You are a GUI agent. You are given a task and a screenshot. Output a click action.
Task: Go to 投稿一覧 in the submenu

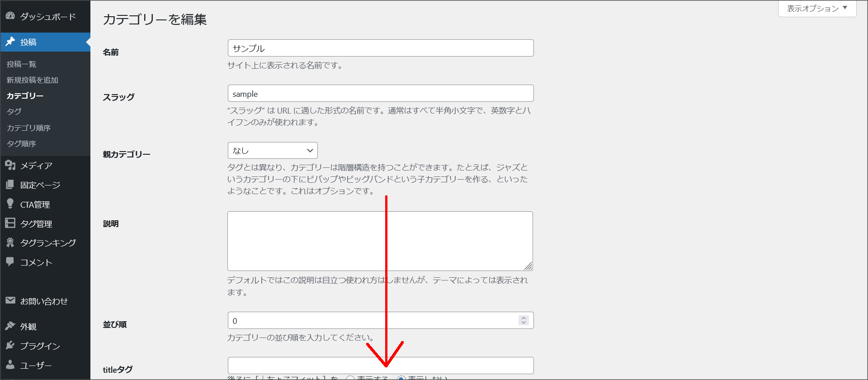pos(21,64)
